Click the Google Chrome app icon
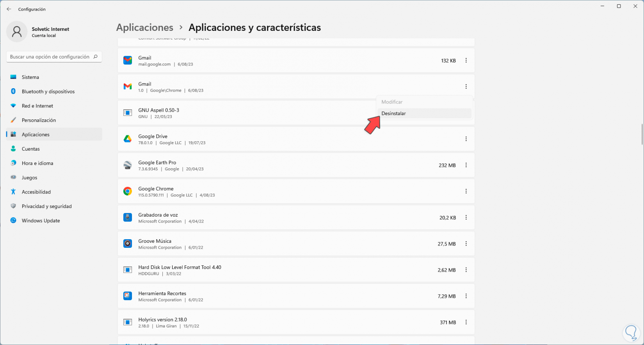The width and height of the screenshot is (644, 345). coord(128,191)
